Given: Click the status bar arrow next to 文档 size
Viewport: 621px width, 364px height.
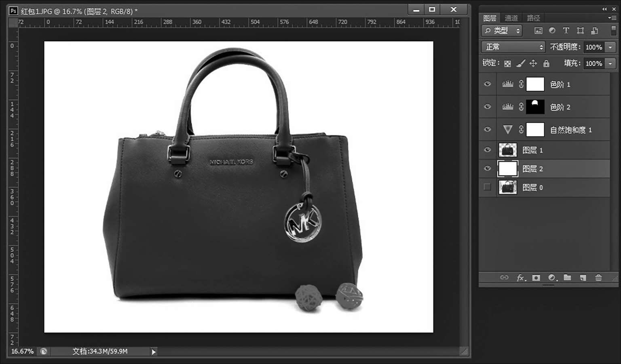Looking at the screenshot, I should (154, 352).
